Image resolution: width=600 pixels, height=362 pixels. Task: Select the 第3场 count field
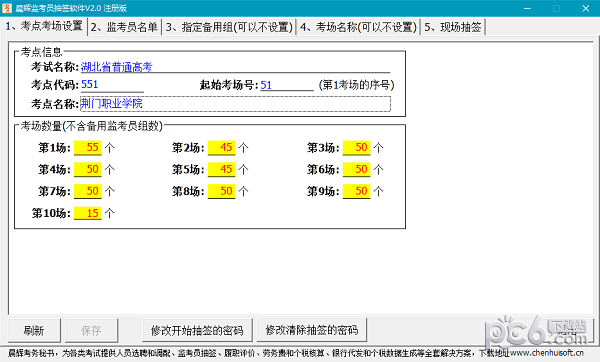point(356,148)
